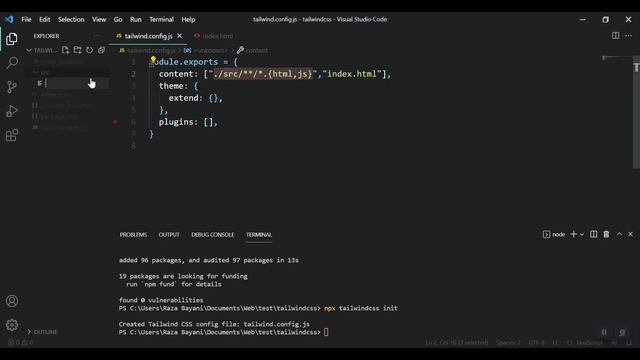
Task: Click the editor vertical scrollbar
Action: 636,112
